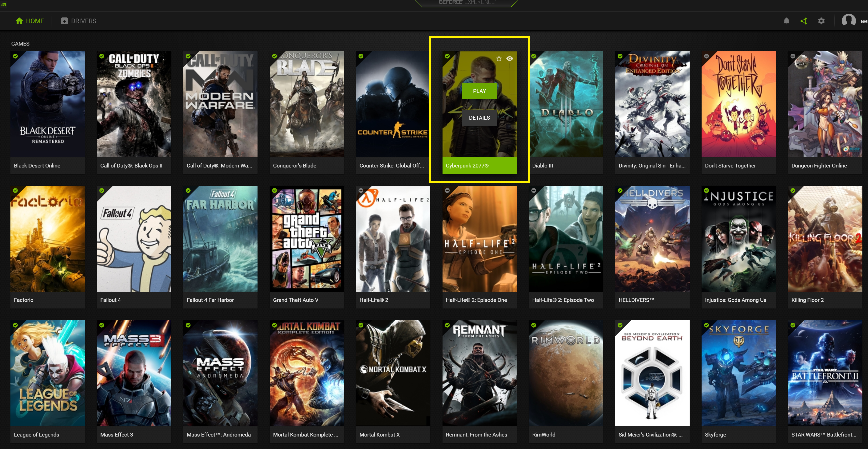The image size is (868, 449).
Task: Click the optimized checkmark on HELLDIVERS
Action: click(620, 191)
